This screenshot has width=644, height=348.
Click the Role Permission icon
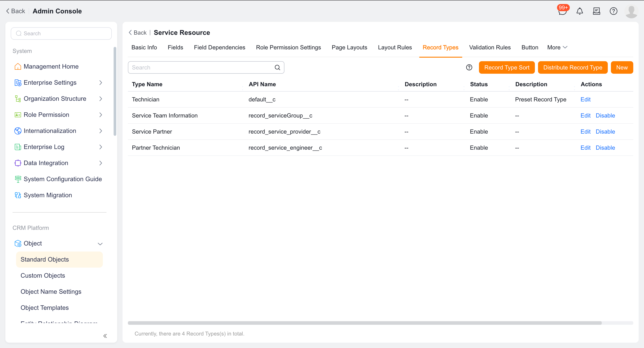[18, 115]
